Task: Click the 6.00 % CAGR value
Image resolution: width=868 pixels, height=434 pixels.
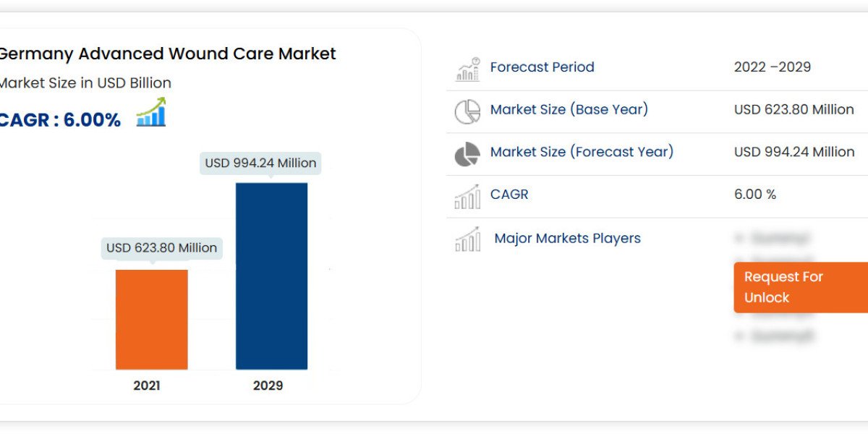Action: click(x=754, y=195)
